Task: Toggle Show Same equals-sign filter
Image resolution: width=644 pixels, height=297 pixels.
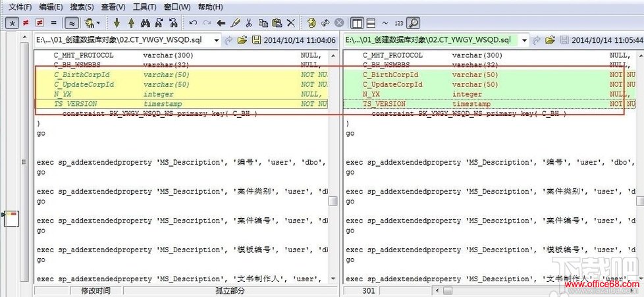Action: tap(53, 23)
